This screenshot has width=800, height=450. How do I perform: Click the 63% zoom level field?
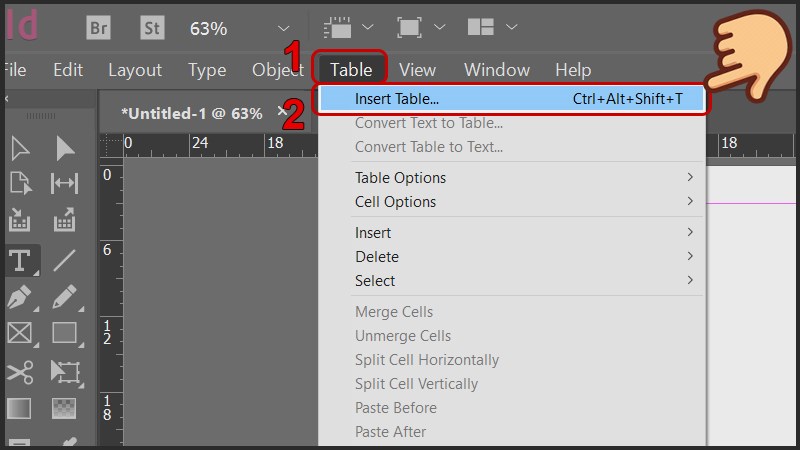[208, 28]
